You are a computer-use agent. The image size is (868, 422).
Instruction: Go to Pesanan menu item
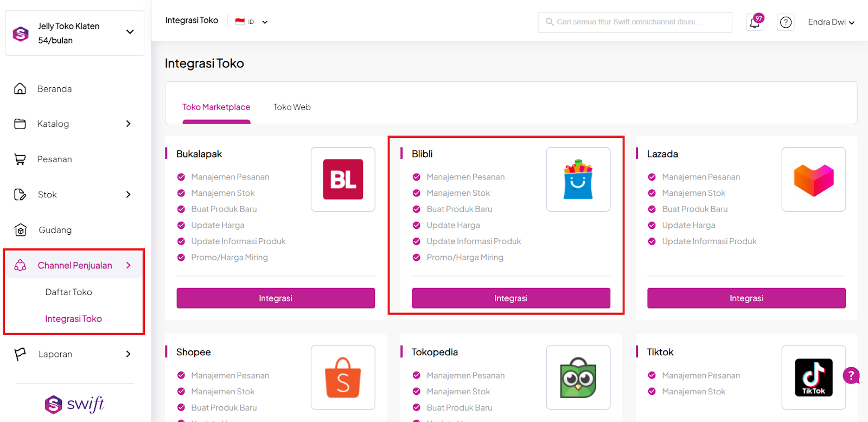pyautogui.click(x=55, y=159)
